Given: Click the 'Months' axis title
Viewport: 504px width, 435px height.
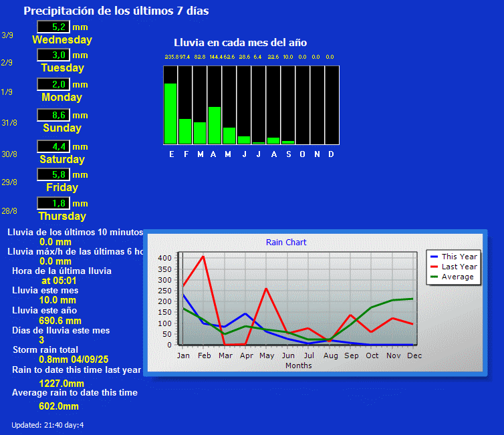Looking at the screenshot, I should point(299,366).
